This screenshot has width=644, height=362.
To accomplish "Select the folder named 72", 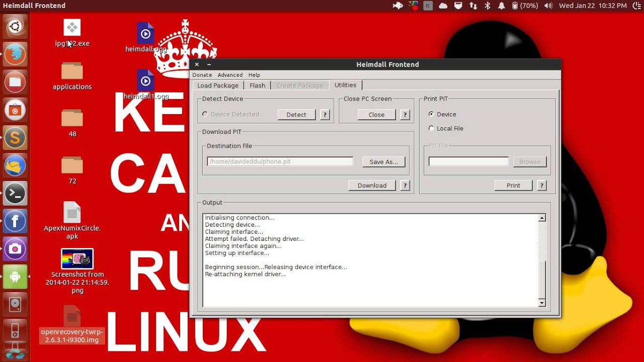I will (72, 170).
